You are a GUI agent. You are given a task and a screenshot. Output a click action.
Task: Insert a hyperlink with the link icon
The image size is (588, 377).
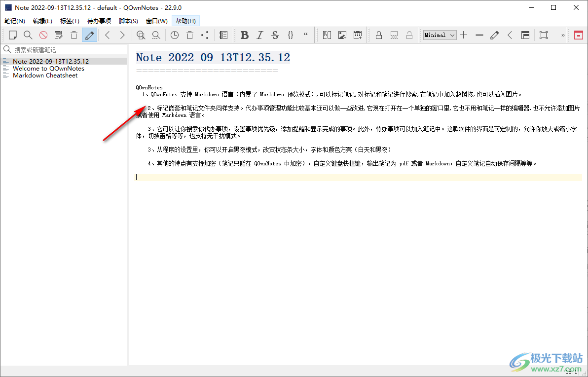(327, 35)
